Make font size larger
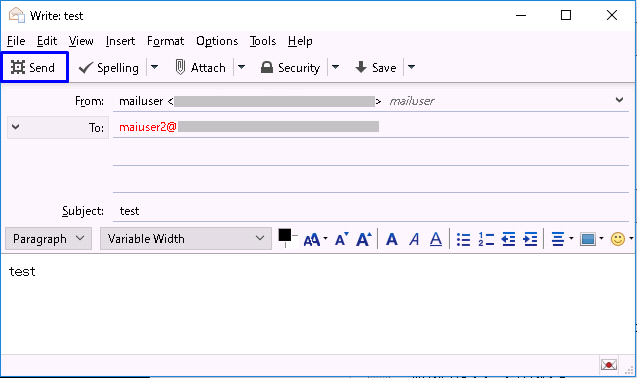The image size is (637, 378). (x=364, y=239)
